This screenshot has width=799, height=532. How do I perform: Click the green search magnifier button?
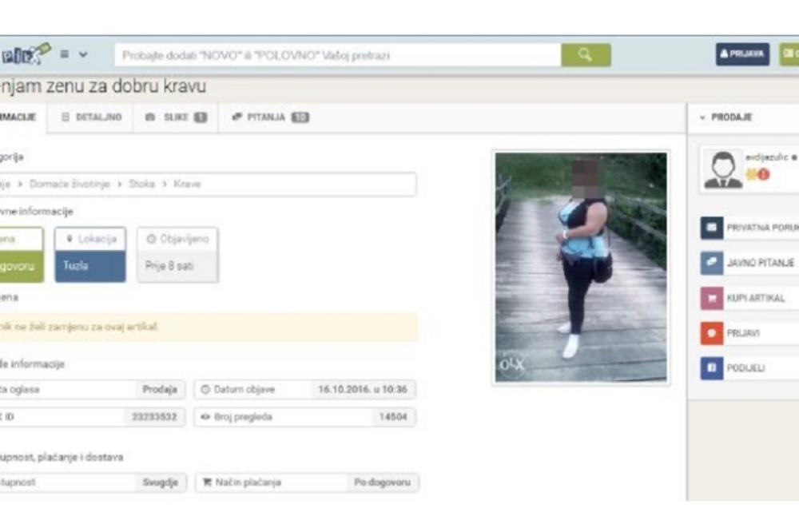pyautogui.click(x=586, y=55)
